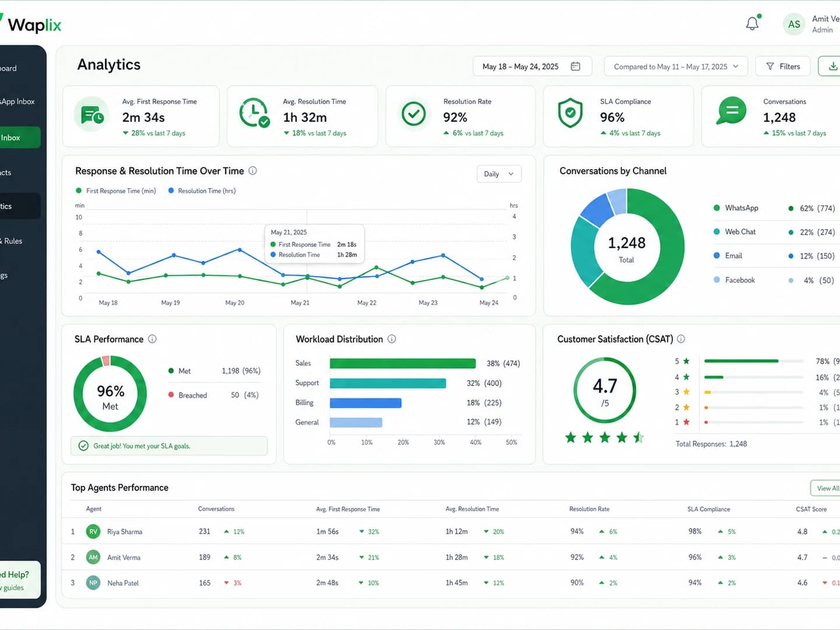The height and width of the screenshot is (630, 840).
Task: Click the 4.7 /5 CSAT score ring
Action: 605,390
